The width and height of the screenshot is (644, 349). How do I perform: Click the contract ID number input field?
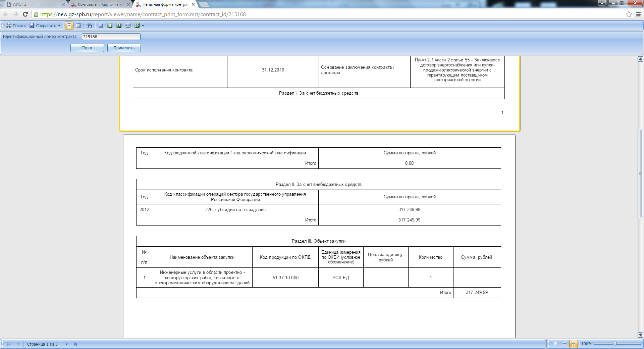111,37
